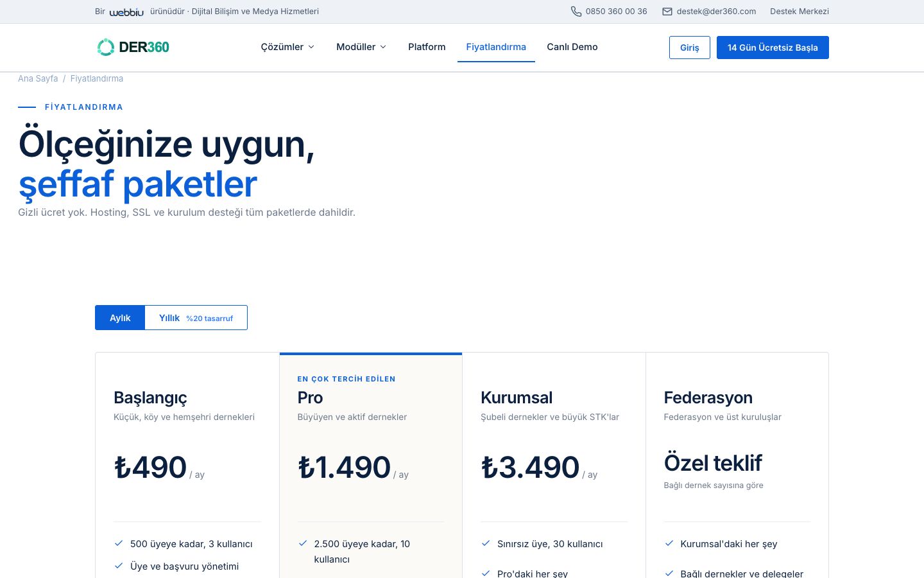Click the Özel teklif text
924x578 pixels.
point(713,462)
